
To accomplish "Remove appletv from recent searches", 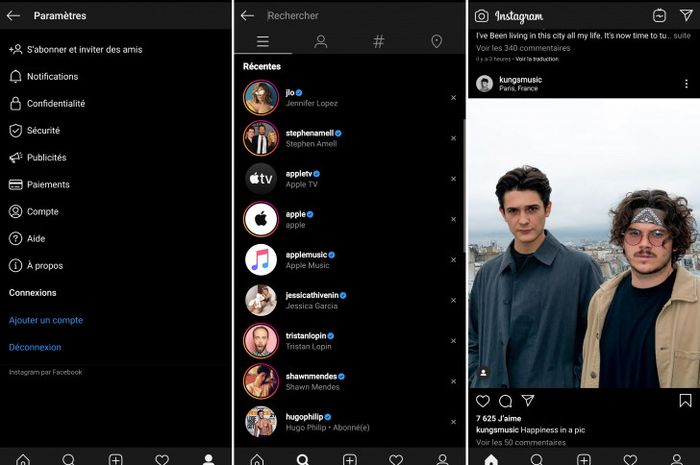I will tap(453, 179).
